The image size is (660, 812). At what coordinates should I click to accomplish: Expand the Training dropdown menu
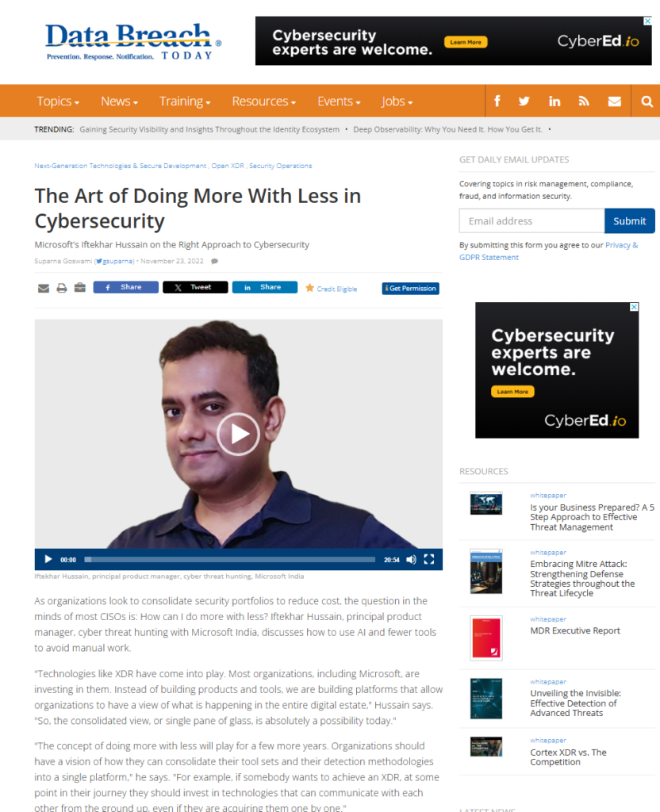185,101
